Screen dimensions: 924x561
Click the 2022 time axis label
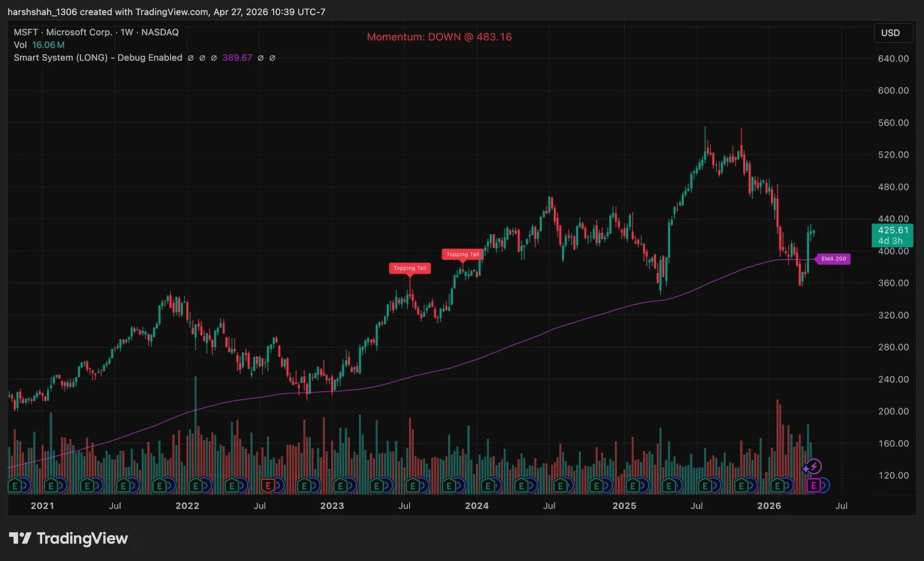tap(187, 506)
